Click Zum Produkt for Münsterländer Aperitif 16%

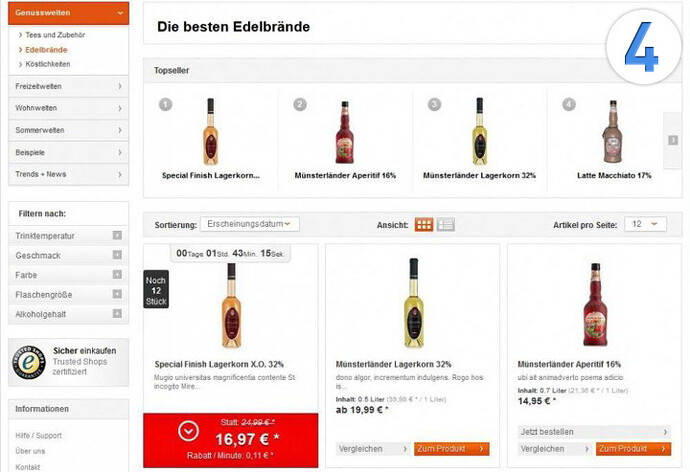point(634,449)
